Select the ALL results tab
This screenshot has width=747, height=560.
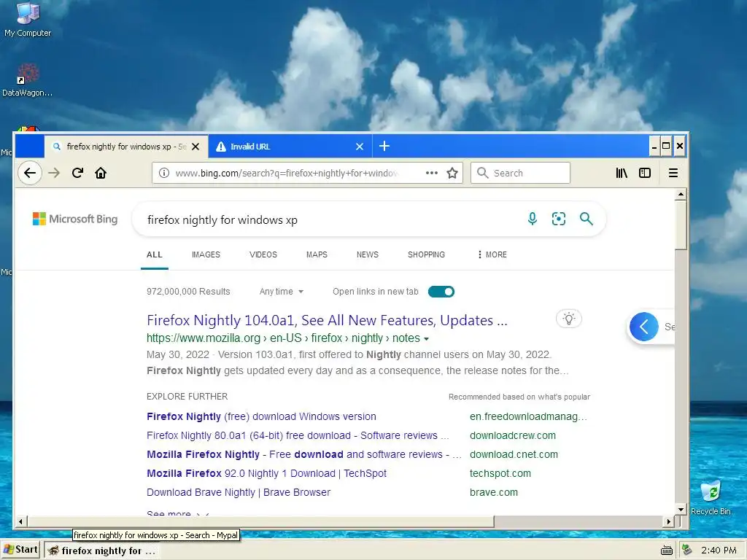155,254
